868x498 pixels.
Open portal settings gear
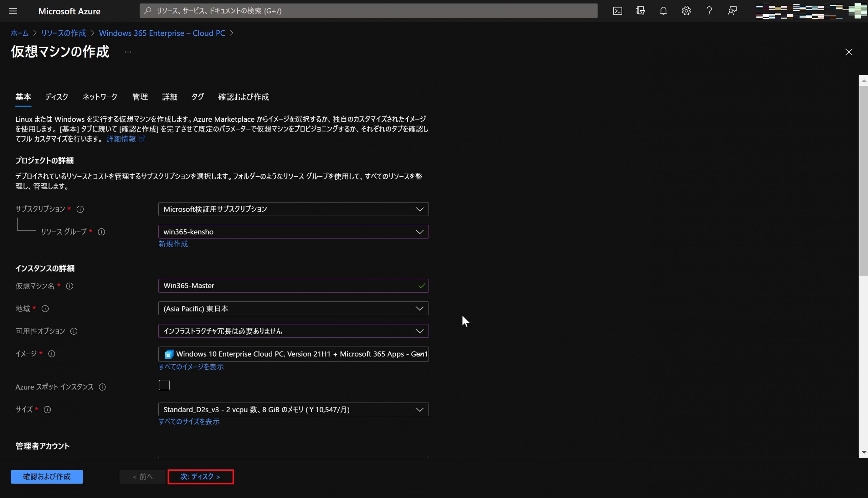click(x=686, y=11)
